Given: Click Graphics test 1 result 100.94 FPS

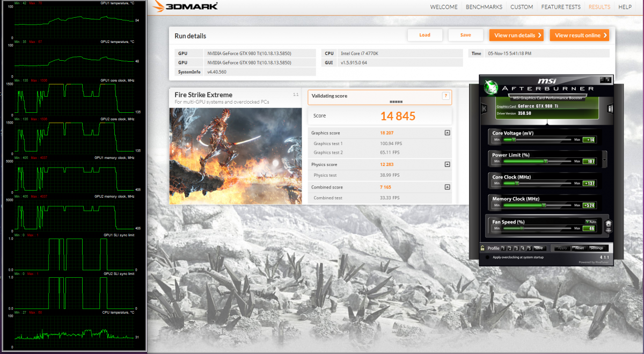Looking at the screenshot, I should (391, 143).
